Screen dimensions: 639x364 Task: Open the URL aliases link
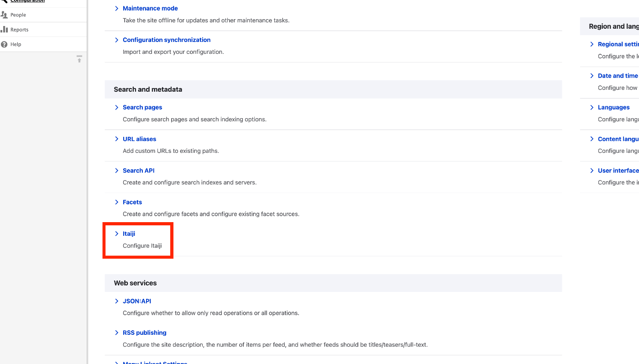click(139, 139)
